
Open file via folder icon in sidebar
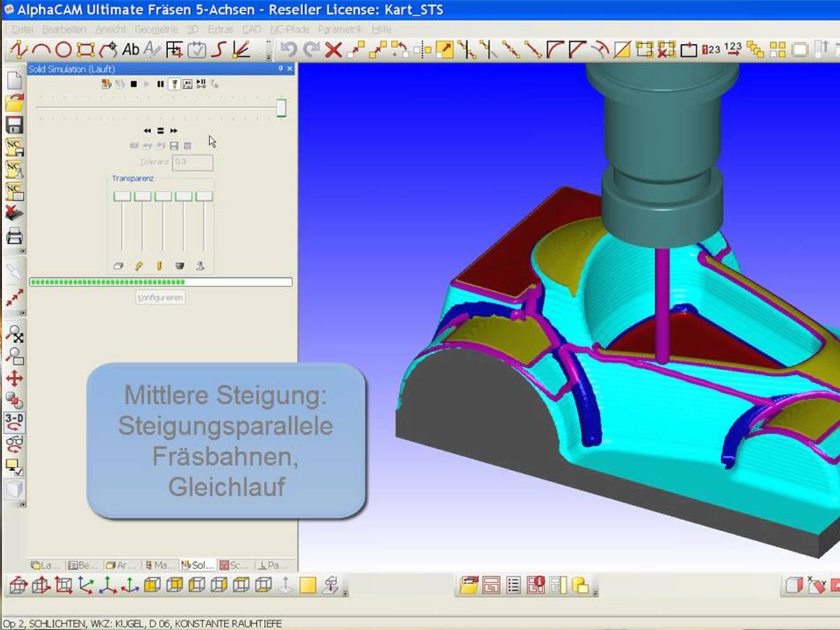[x=15, y=103]
